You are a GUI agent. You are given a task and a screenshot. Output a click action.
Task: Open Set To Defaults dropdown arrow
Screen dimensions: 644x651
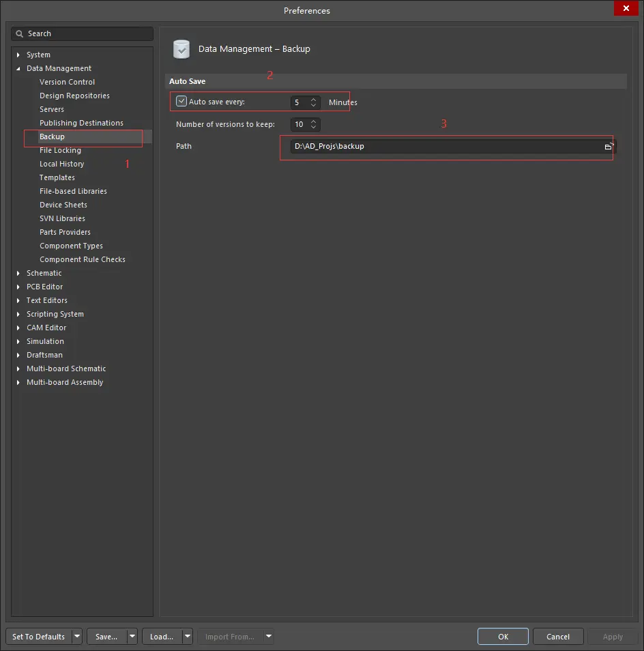tap(77, 637)
